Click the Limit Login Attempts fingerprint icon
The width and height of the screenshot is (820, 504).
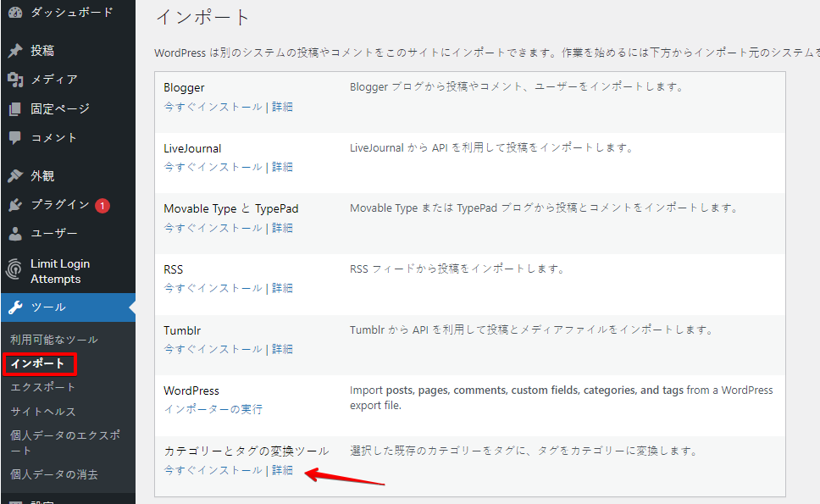(14, 270)
